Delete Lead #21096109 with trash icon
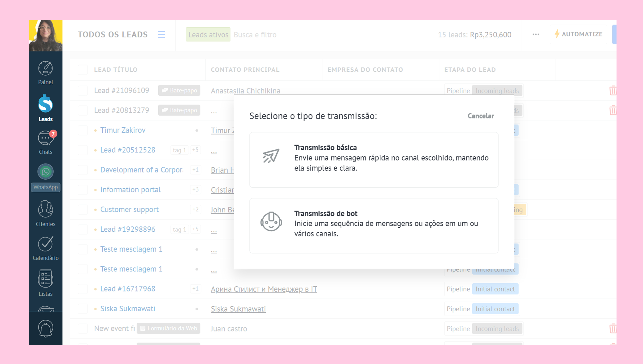643x364 pixels. tap(613, 91)
